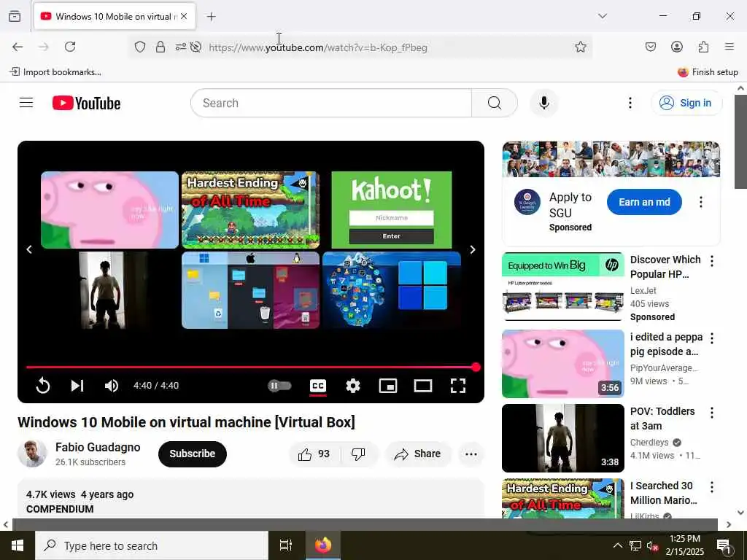
Task: Click Firefox icon on the taskbar
Action: click(322, 545)
